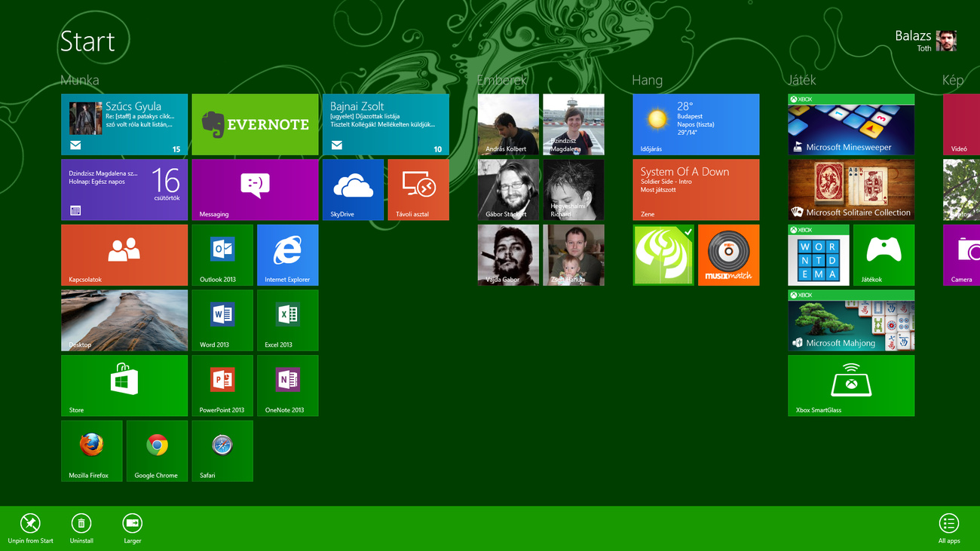
Task: Open the Desktop tile
Action: click(x=124, y=320)
